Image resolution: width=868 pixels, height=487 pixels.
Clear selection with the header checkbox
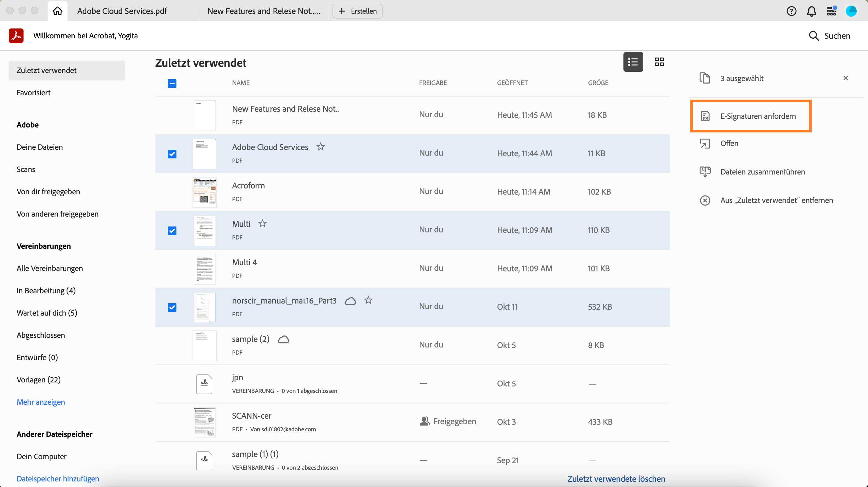(x=172, y=83)
